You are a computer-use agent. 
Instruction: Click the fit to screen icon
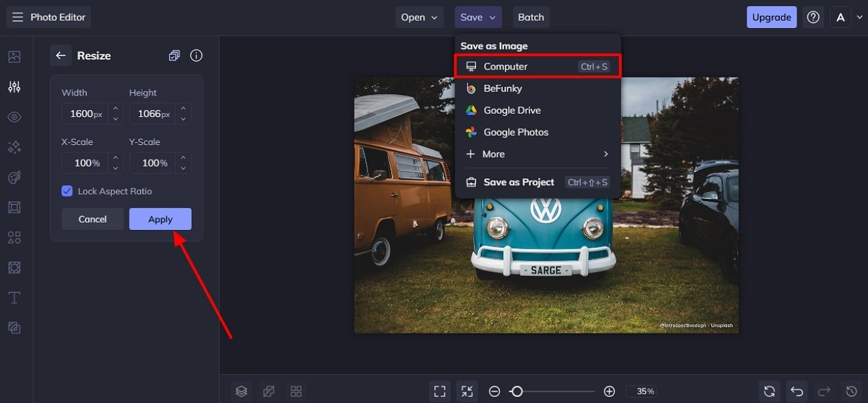(439, 391)
